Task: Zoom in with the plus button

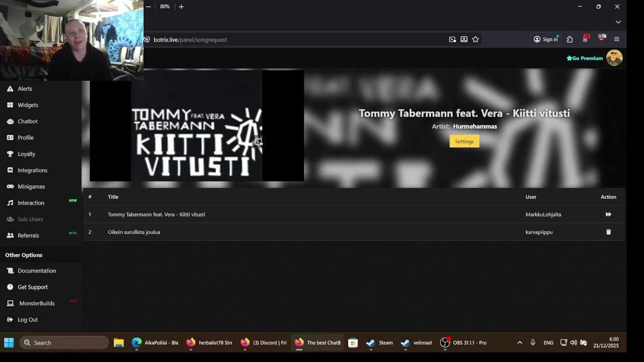Action: pos(181,7)
